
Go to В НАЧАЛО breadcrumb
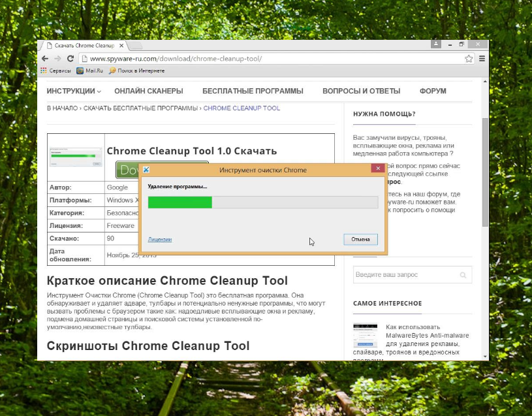click(x=62, y=108)
